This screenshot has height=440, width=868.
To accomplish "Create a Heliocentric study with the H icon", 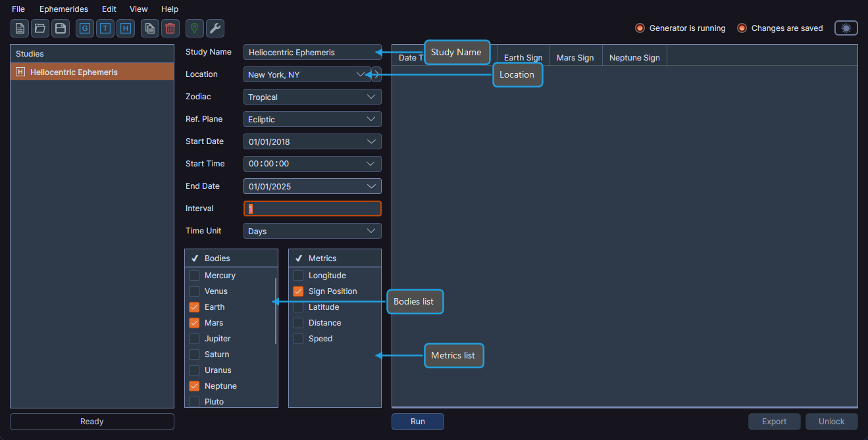I will pos(125,28).
